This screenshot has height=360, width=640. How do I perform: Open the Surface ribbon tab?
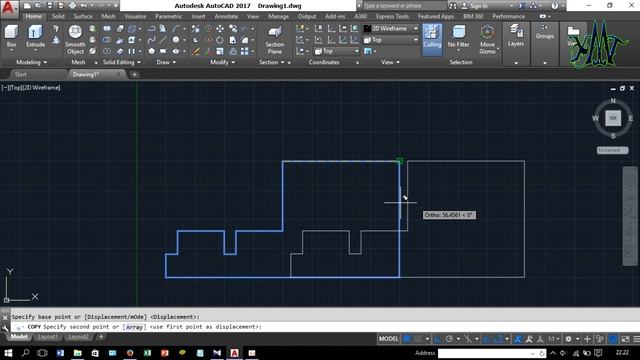tap(83, 16)
